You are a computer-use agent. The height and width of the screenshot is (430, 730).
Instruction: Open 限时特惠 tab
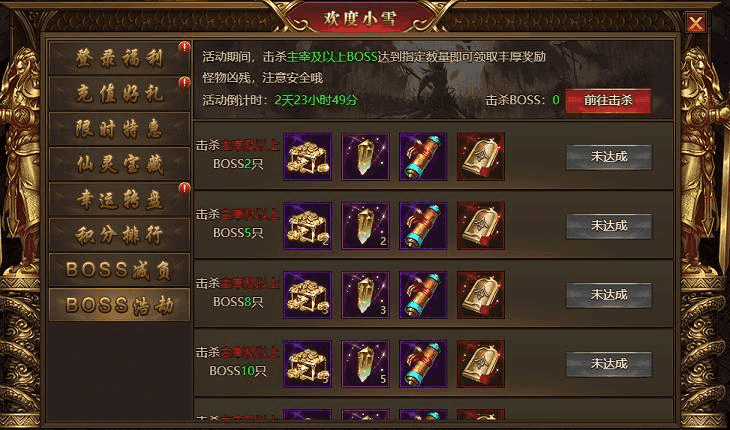119,129
